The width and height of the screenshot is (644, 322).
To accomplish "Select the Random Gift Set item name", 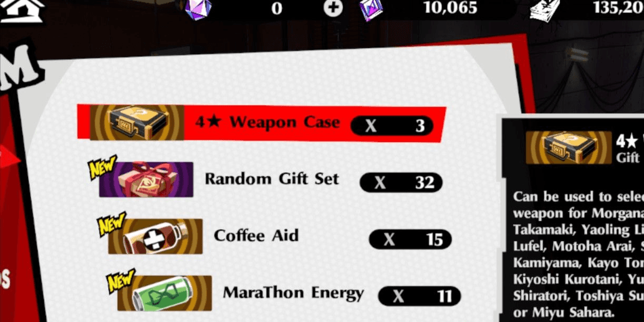I will click(272, 179).
